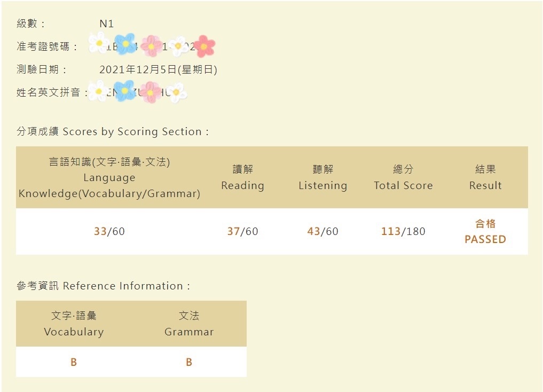
Task: Click the last white flower over the name
Action: point(176,92)
